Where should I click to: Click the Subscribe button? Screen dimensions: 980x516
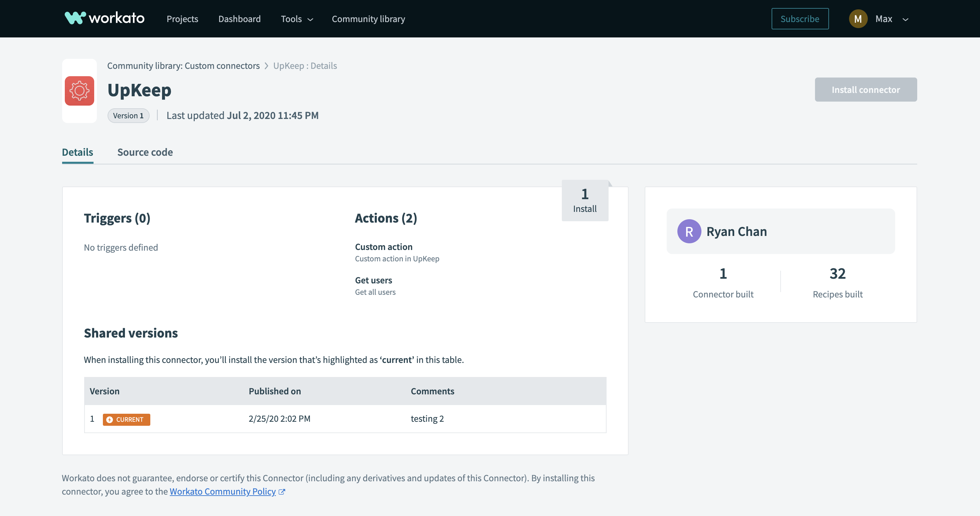[800, 19]
